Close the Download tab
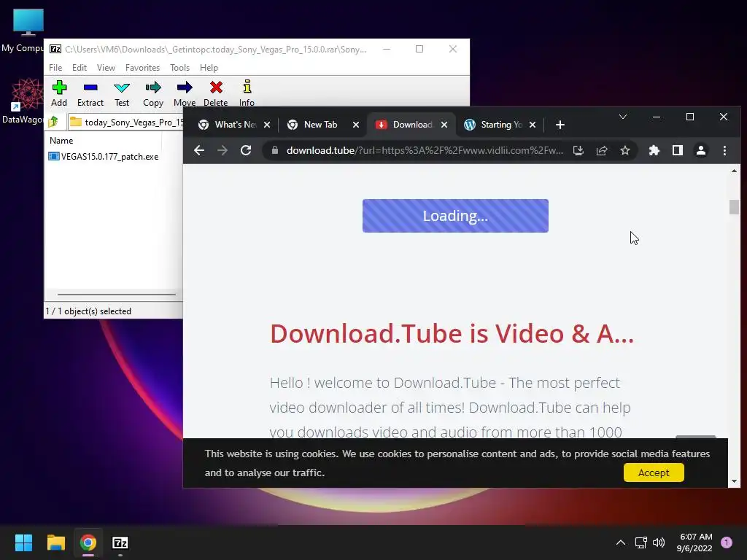Screen dimensions: 747x560 444,125
